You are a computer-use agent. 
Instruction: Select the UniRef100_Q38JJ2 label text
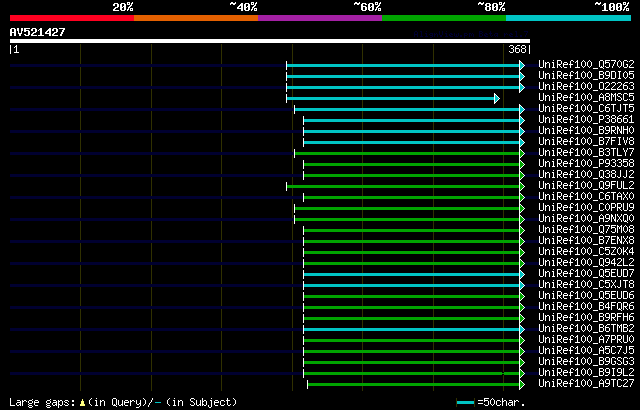click(x=586, y=175)
